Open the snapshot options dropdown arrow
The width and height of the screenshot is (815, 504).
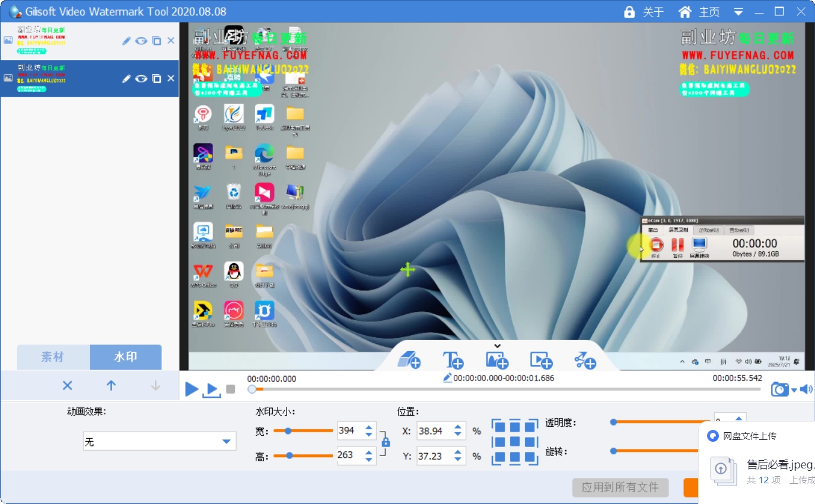[x=794, y=391]
